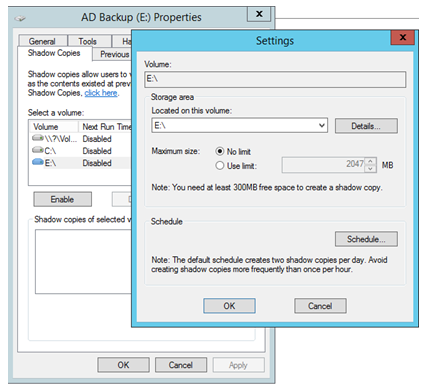Open the Schedule... button

366,239
